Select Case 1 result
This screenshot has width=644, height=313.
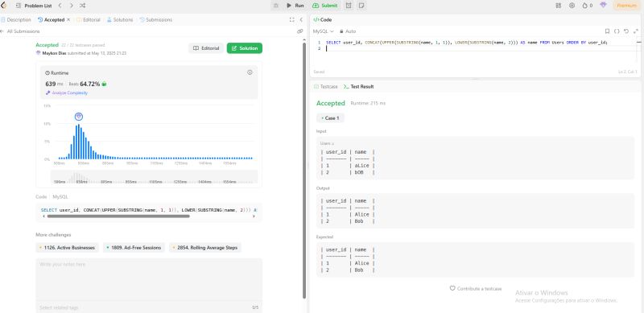(x=330, y=118)
